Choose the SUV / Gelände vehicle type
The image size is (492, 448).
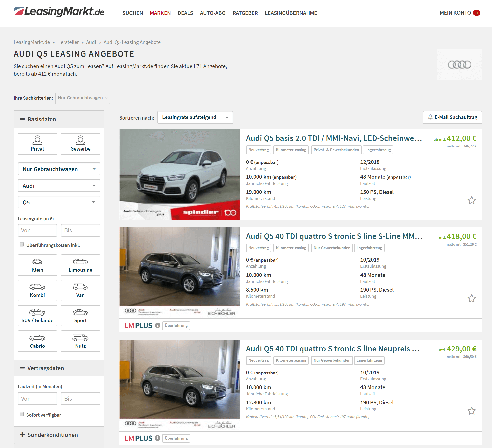pos(38,316)
